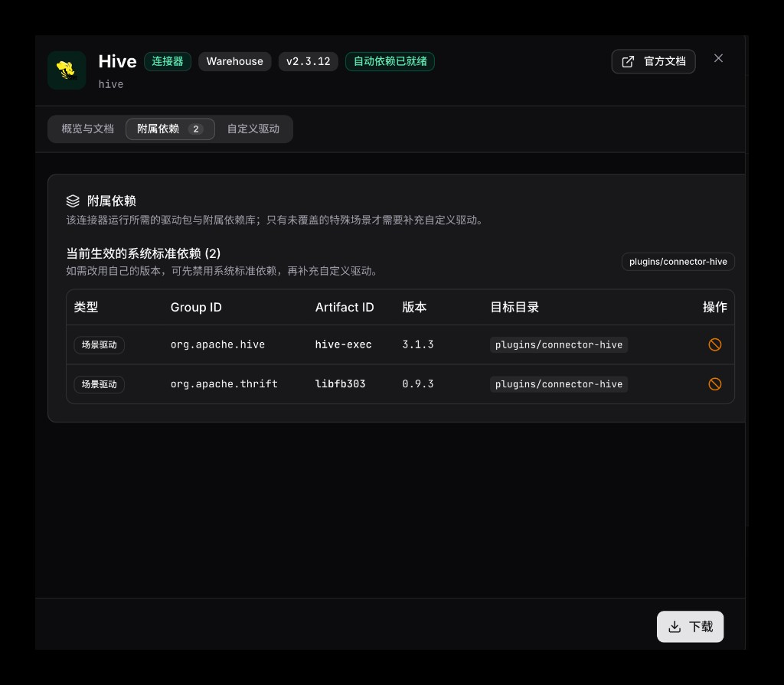Click the 自动依赖已就绪 status badge
Image resolution: width=784 pixels, height=685 pixels.
[390, 61]
